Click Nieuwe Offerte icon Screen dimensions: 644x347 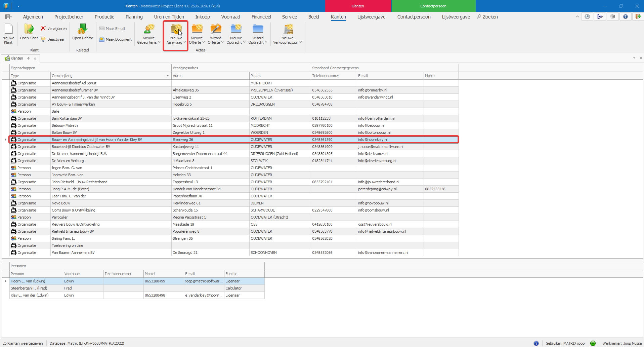pos(197,29)
